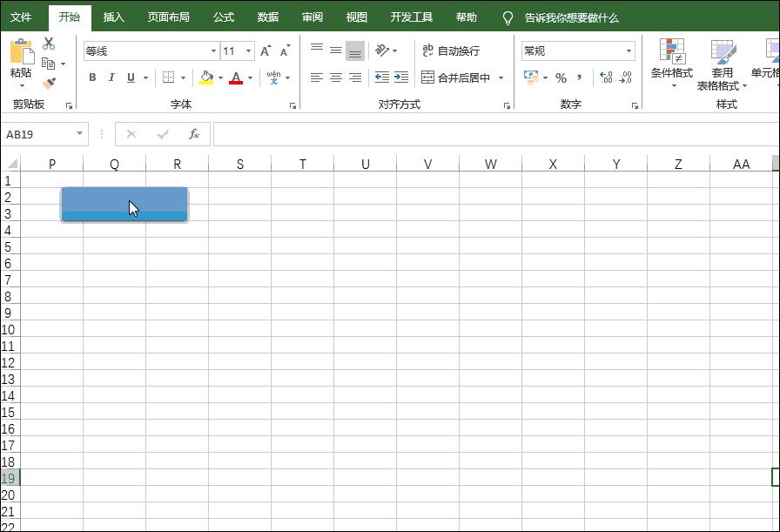Open the merge and center (合并后居中) dropdown arrow
Viewport: 780px width, 532px height.
click(502, 77)
